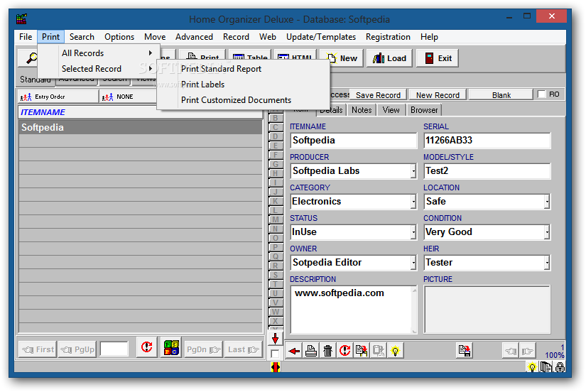Viewport: 586px width, 392px height.
Task: Click the SERIAL input field
Action: click(487, 141)
